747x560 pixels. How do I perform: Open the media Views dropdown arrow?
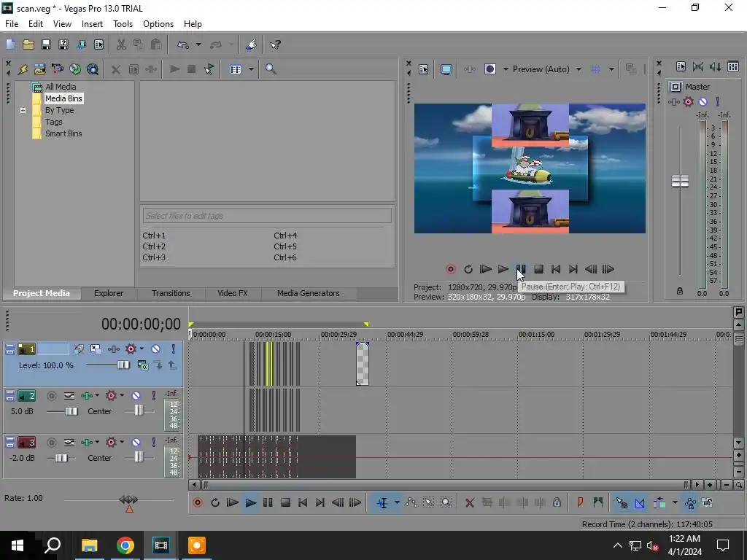click(x=251, y=69)
